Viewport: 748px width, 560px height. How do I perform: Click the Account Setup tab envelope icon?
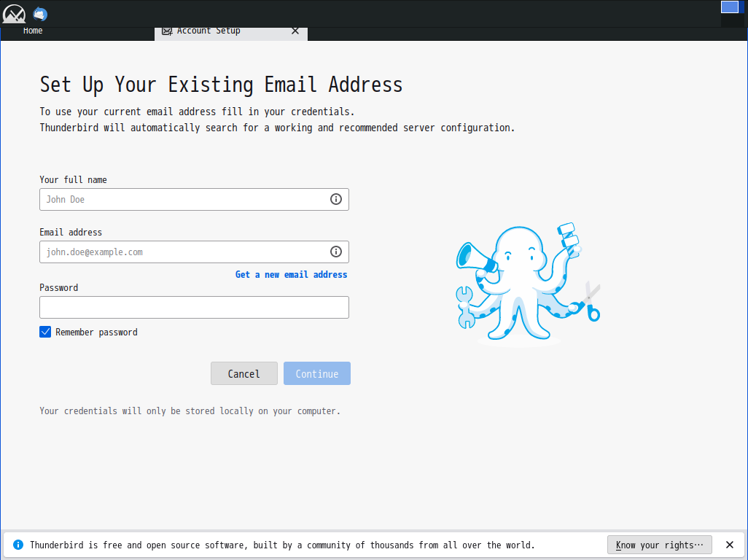pyautogui.click(x=167, y=31)
